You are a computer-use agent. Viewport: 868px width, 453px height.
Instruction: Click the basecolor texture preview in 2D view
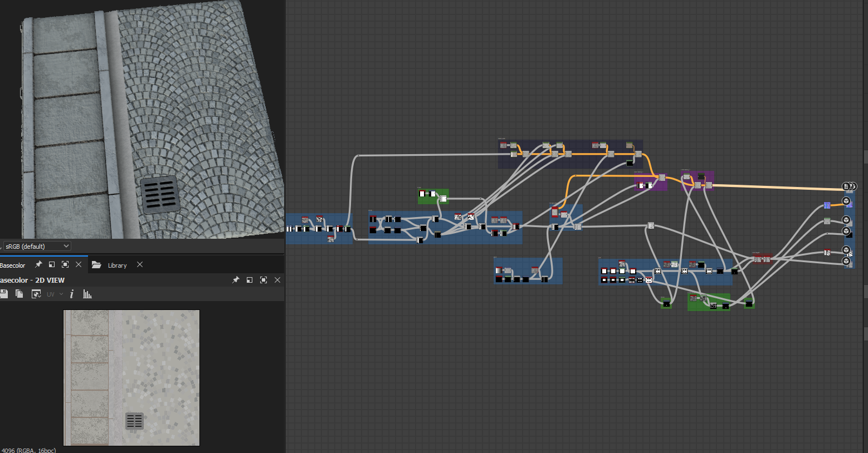(x=131, y=377)
